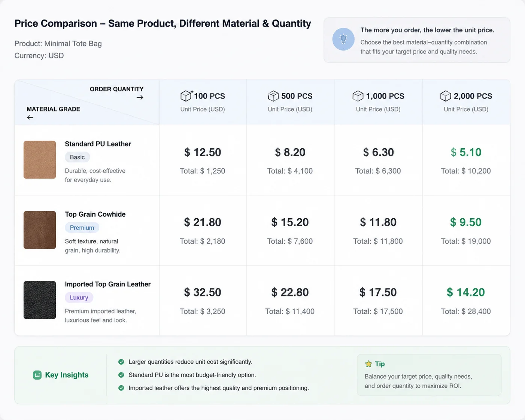Click the Key Insights heading
Screen dimensions: 525x420
click(67, 375)
